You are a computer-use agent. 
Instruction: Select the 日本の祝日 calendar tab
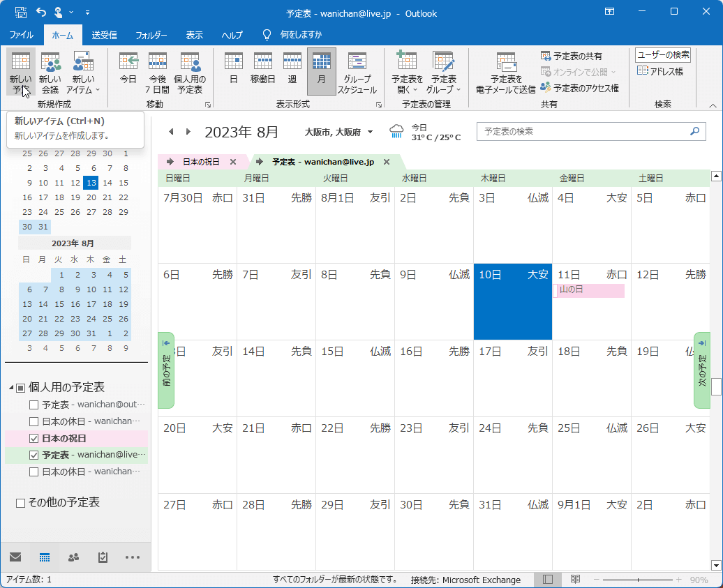(200, 162)
